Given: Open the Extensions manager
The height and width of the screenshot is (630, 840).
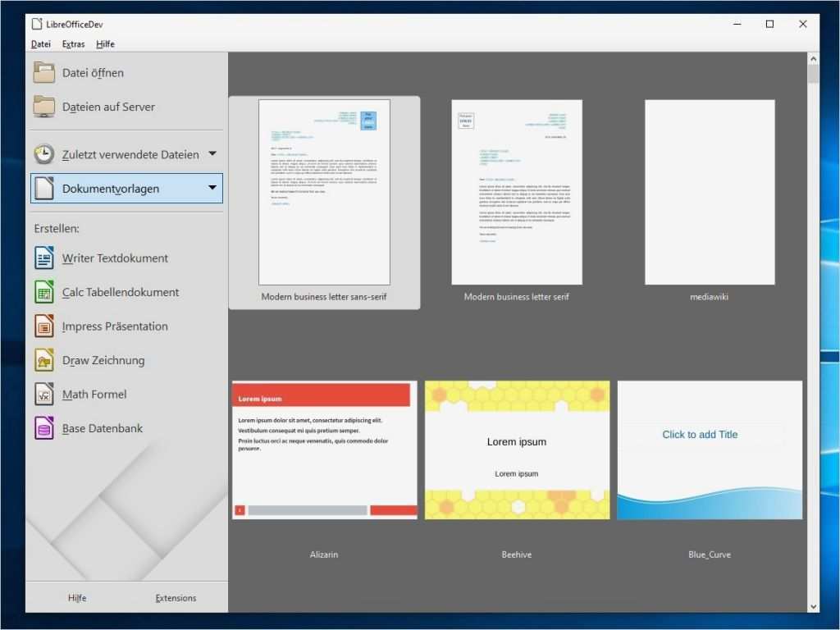Looking at the screenshot, I should (x=176, y=597).
